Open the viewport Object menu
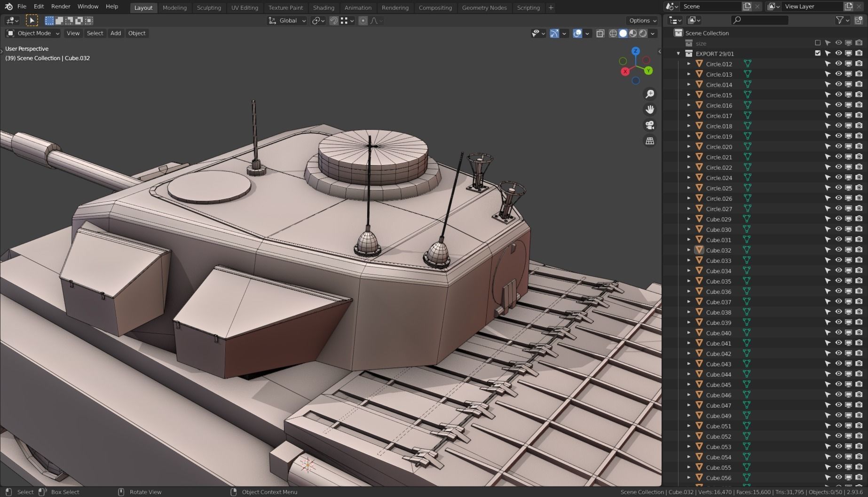Image resolution: width=868 pixels, height=497 pixels. point(137,33)
